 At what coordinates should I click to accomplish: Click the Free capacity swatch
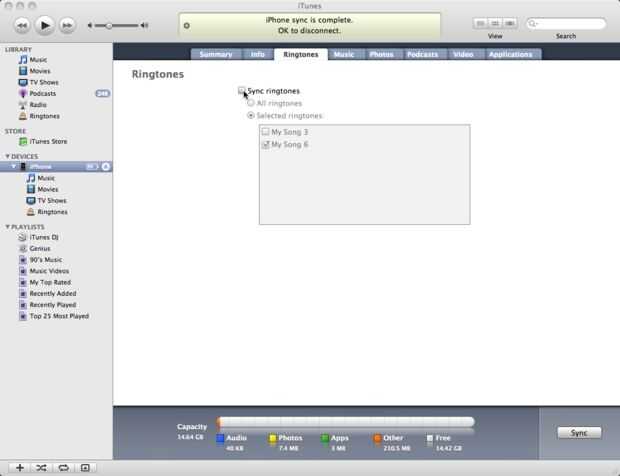click(x=430, y=438)
